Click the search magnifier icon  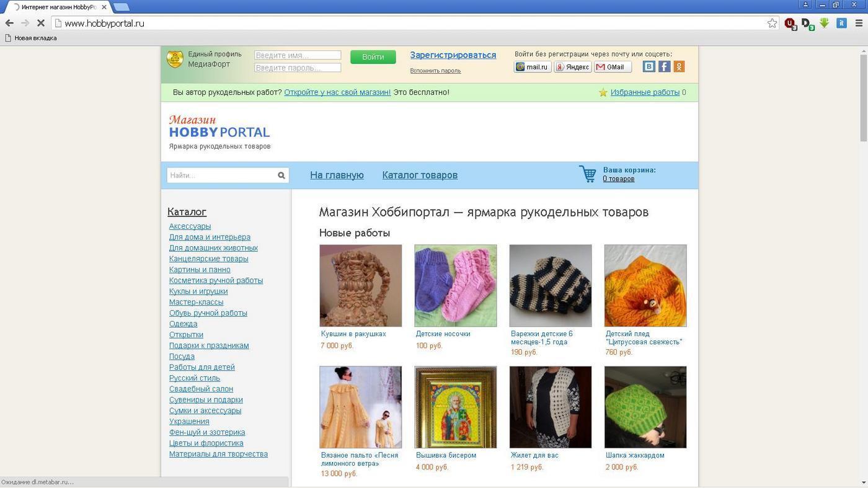281,175
